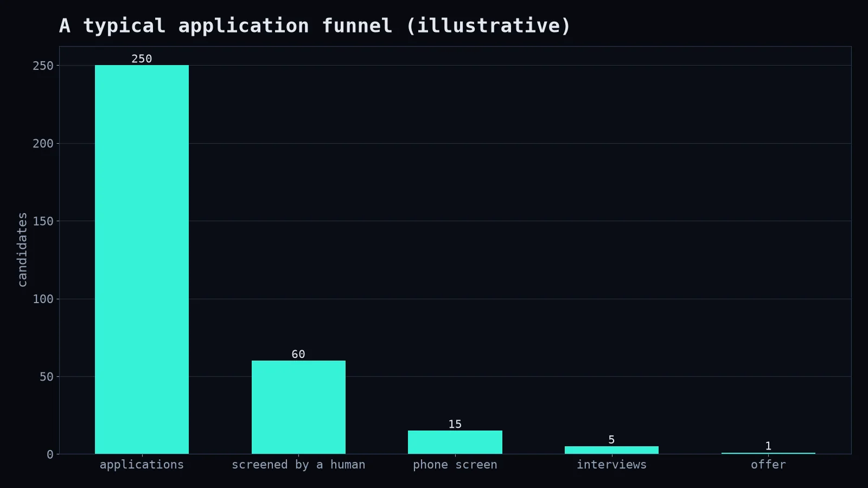Click the x-axis label 'screened by a human'
The image size is (868, 488).
click(x=298, y=465)
